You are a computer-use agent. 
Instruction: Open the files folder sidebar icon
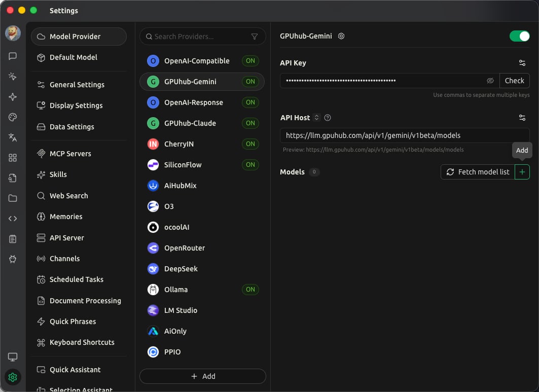point(13,198)
